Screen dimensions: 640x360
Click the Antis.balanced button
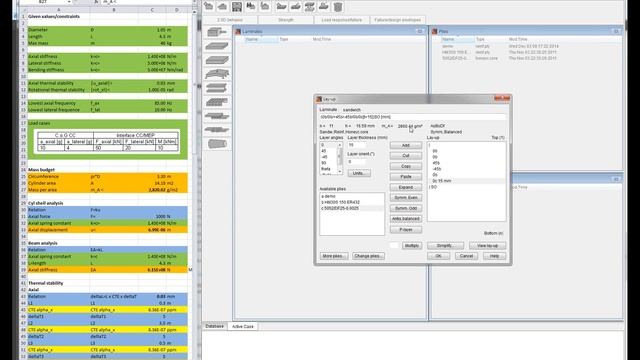[x=406, y=219]
